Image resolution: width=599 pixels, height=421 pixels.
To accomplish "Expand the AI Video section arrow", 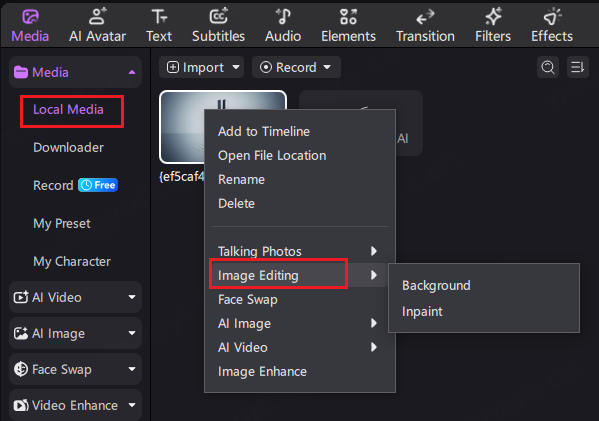I will pyautogui.click(x=132, y=297).
